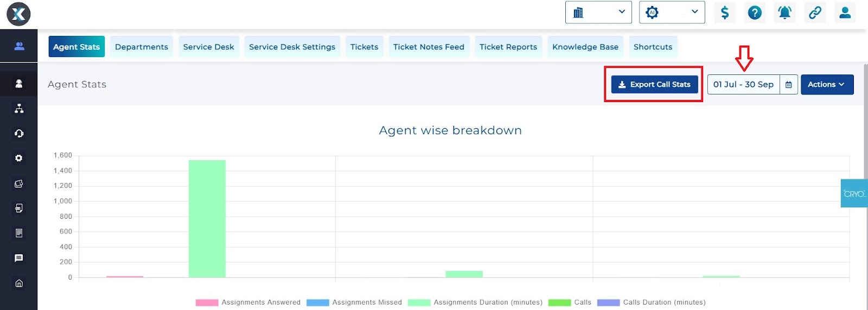Screen dimensions: 868x310
Task: Open the report document icon in sidebar
Action: point(19,233)
